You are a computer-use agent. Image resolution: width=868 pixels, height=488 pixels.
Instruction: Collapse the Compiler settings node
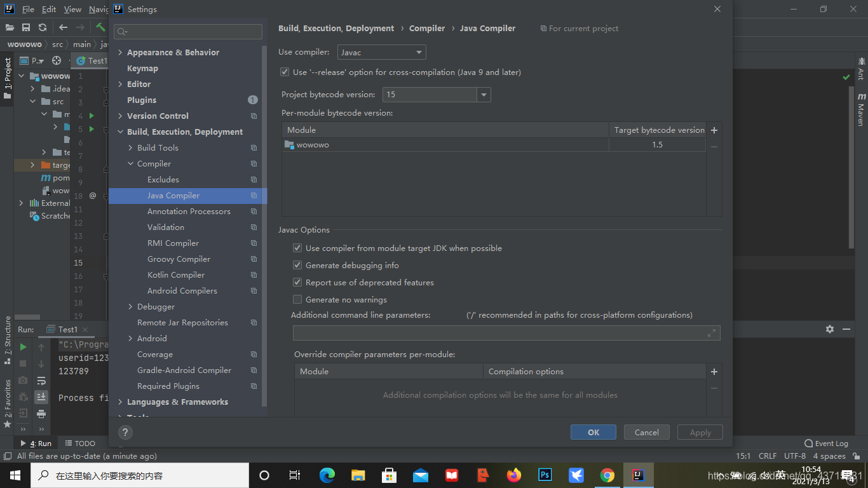[130, 164]
